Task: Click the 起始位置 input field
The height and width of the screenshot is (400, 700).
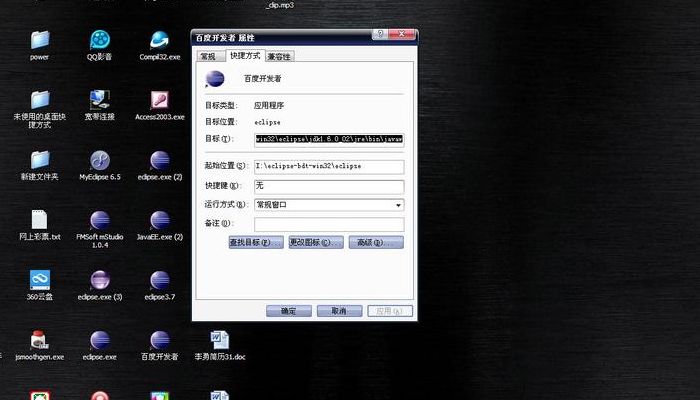Action: (329, 166)
